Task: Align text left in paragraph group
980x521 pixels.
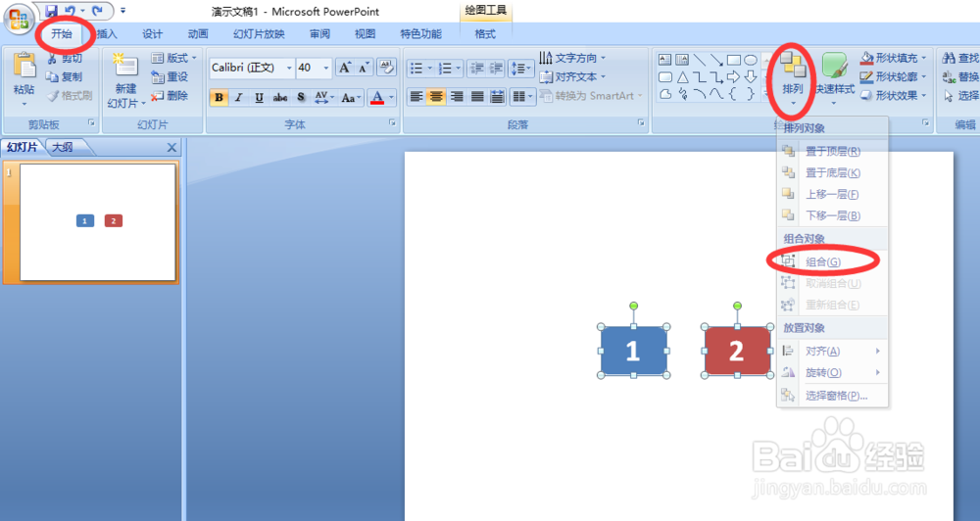Action: [416, 96]
